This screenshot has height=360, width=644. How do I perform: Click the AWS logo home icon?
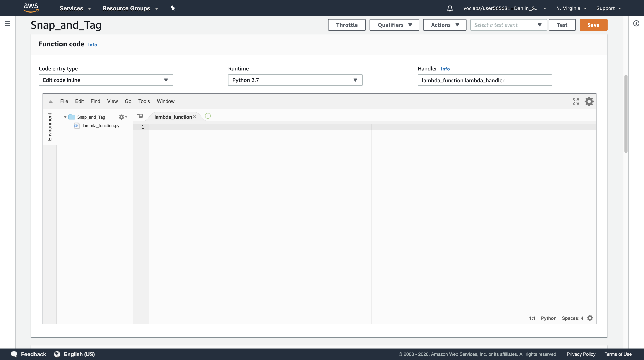point(31,8)
